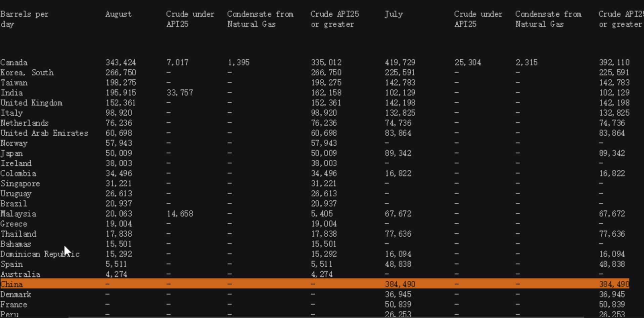Select Canada's July value 25,304

[x=468, y=63]
